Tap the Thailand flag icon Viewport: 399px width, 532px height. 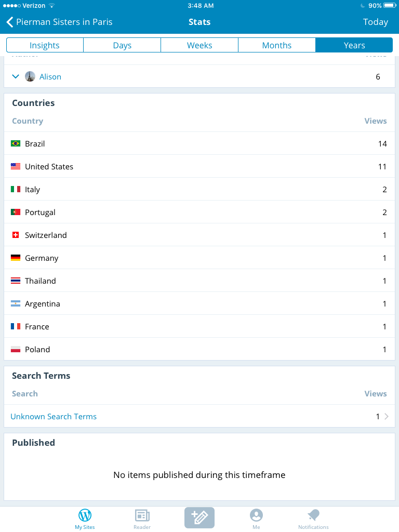tap(16, 281)
